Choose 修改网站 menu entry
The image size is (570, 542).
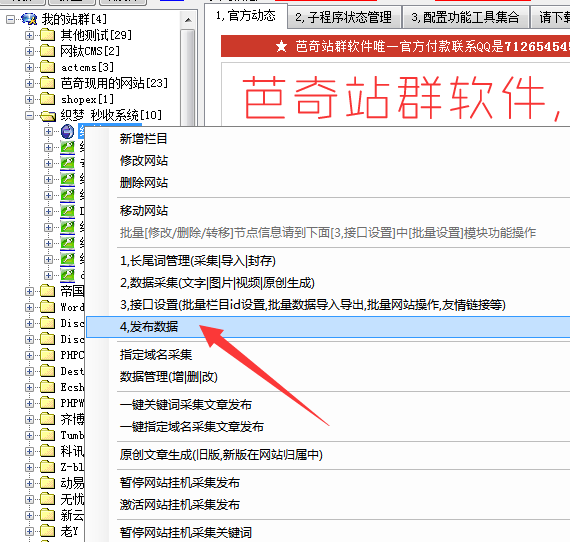coord(144,160)
